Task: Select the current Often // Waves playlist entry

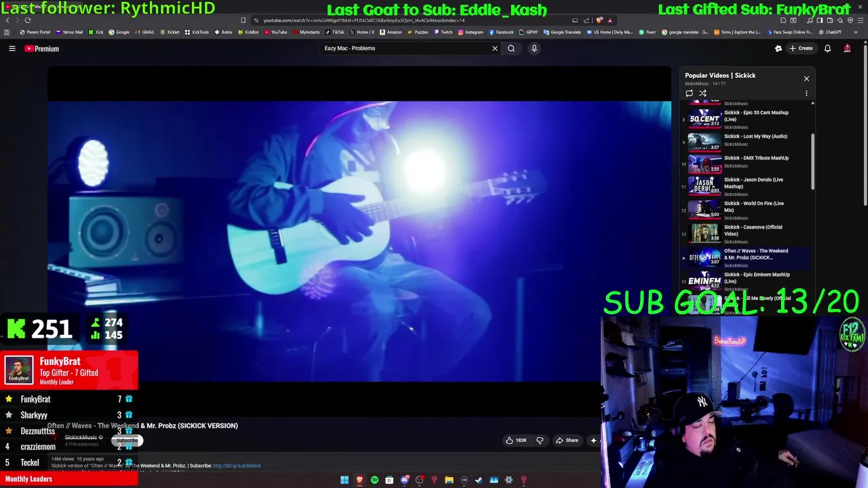Action: pyautogui.click(x=746, y=258)
